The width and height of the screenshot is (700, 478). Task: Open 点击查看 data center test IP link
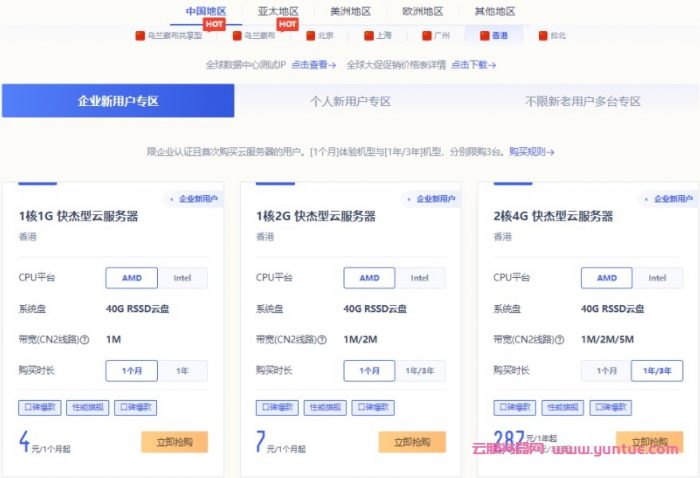[313, 64]
